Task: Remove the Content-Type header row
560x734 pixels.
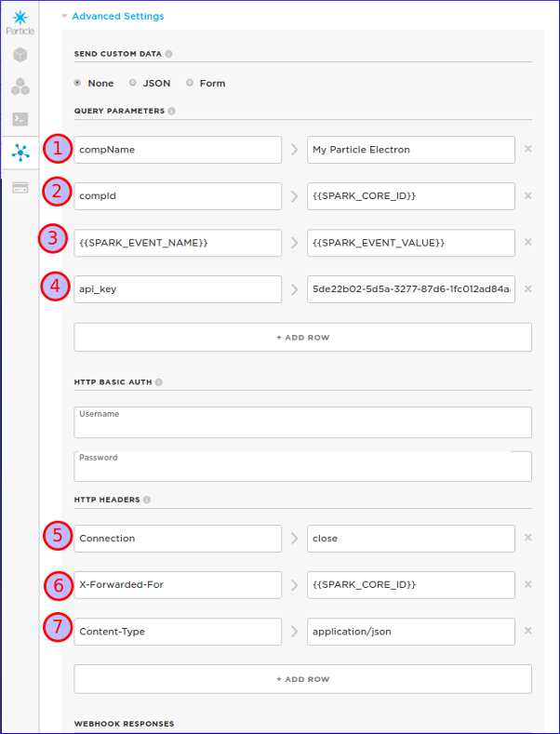Action: (x=527, y=631)
